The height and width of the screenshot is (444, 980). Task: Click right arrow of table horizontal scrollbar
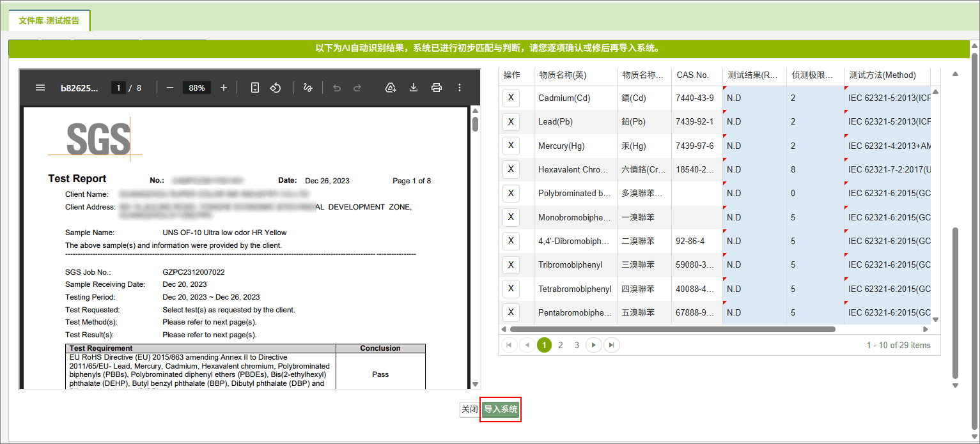point(926,330)
